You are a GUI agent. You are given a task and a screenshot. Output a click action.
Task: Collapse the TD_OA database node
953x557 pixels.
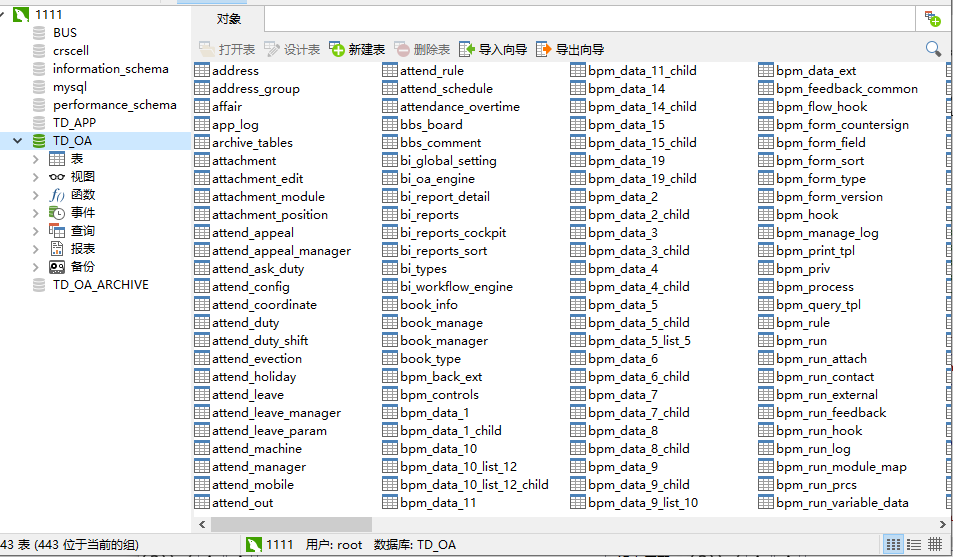click(x=18, y=141)
